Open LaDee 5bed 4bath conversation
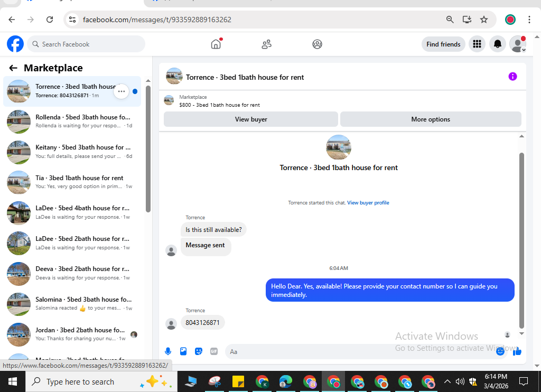The width and height of the screenshot is (541, 392). 72,212
